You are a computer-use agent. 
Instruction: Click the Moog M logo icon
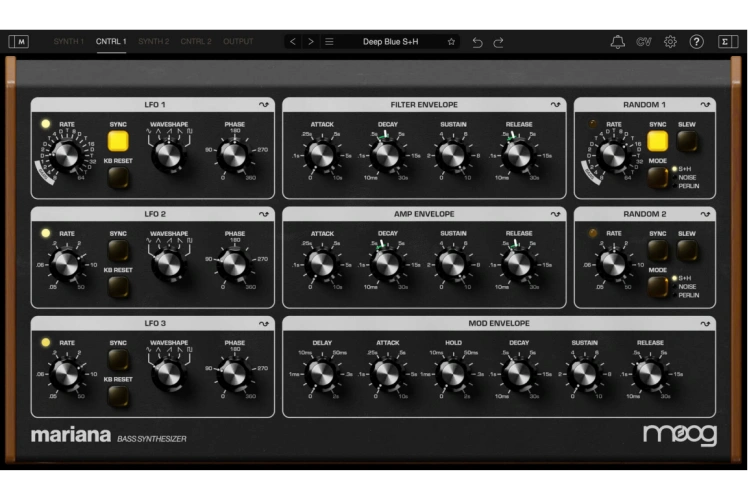click(19, 41)
